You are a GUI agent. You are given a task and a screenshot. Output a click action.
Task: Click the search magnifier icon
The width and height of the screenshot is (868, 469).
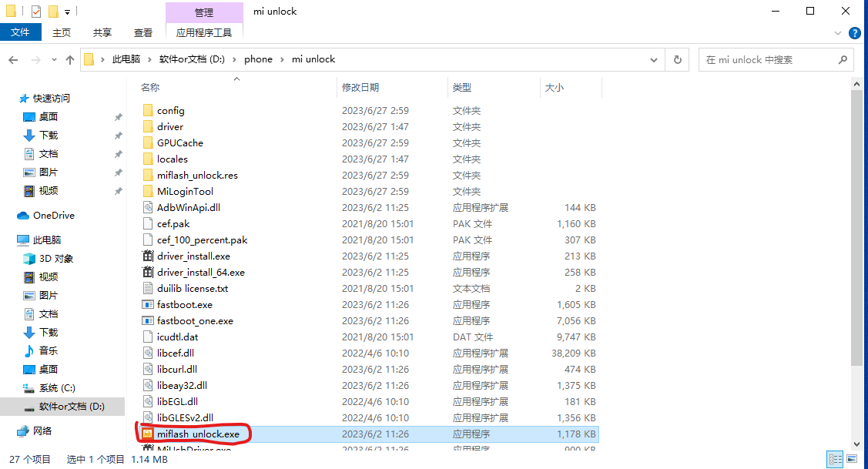(843, 59)
